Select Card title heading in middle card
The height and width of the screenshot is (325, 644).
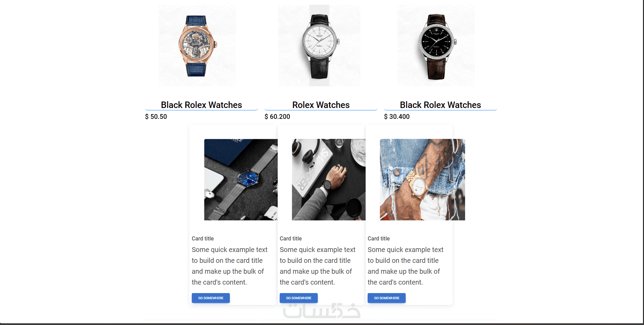(x=291, y=238)
